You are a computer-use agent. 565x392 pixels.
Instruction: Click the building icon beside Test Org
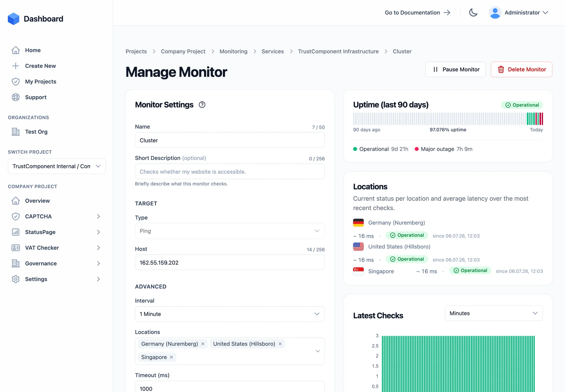(16, 132)
